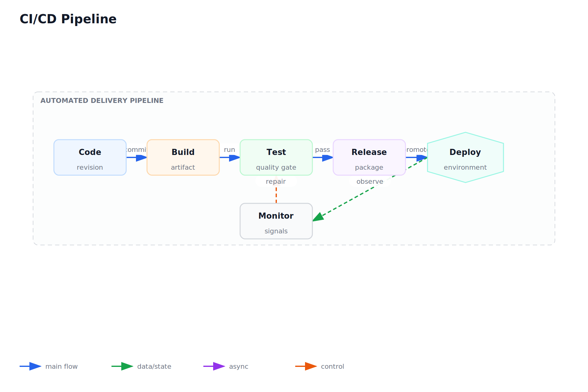
Task: Select the Code revision node
Action: pyautogui.click(x=90, y=157)
